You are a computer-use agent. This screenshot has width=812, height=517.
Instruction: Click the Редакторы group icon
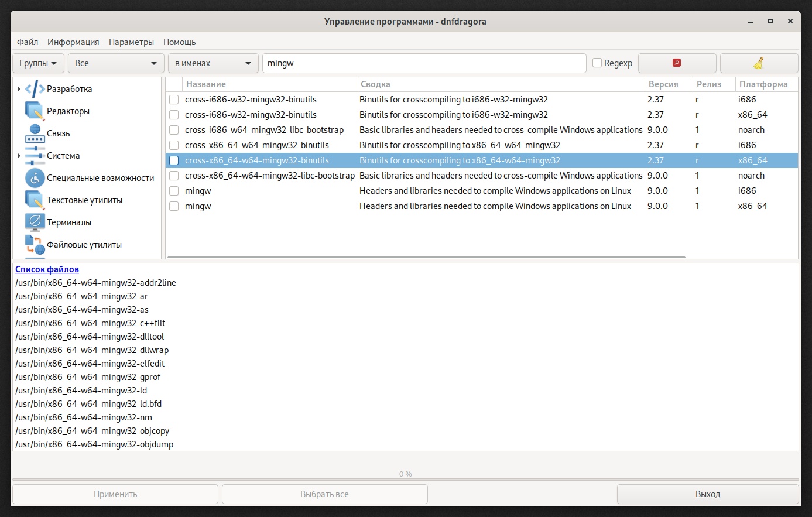tap(35, 111)
